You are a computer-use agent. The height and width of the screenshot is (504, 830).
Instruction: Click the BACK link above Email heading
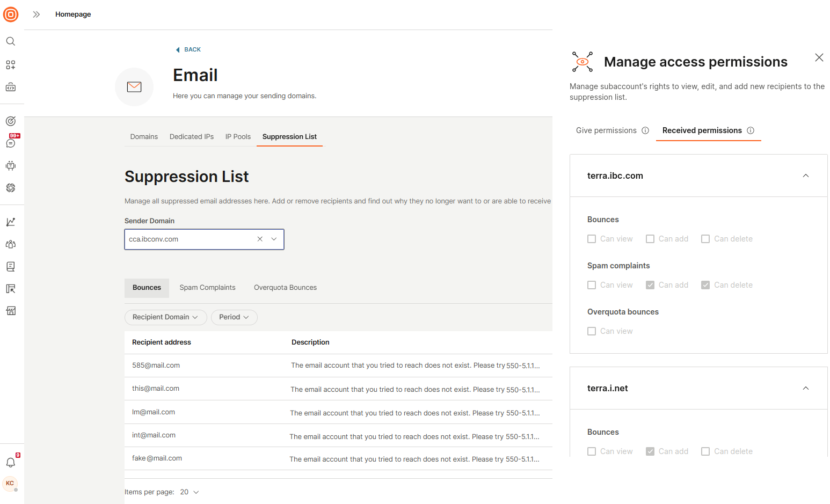(x=188, y=49)
